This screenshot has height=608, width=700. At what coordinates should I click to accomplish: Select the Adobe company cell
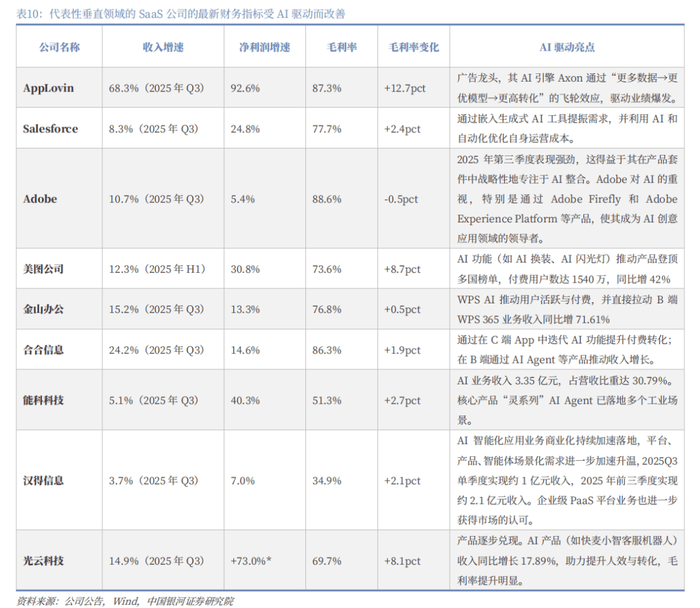point(40,199)
